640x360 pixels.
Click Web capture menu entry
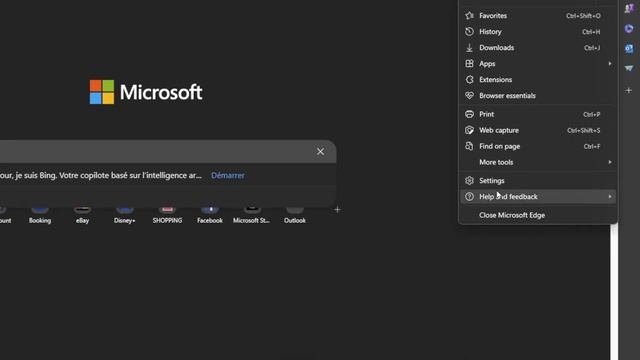point(538,130)
